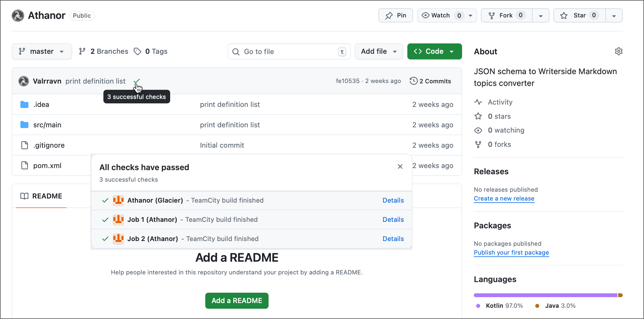Click the commit history clock icon
The image size is (644, 319).
(x=413, y=81)
